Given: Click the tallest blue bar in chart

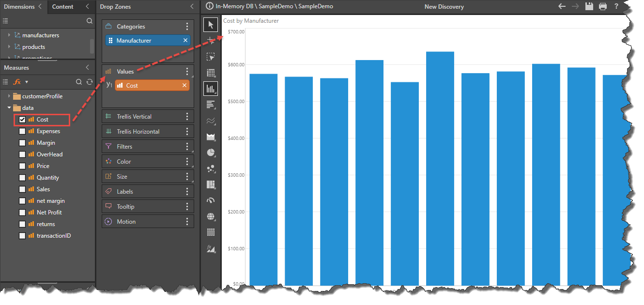Looking at the screenshot, I should (x=440, y=169).
